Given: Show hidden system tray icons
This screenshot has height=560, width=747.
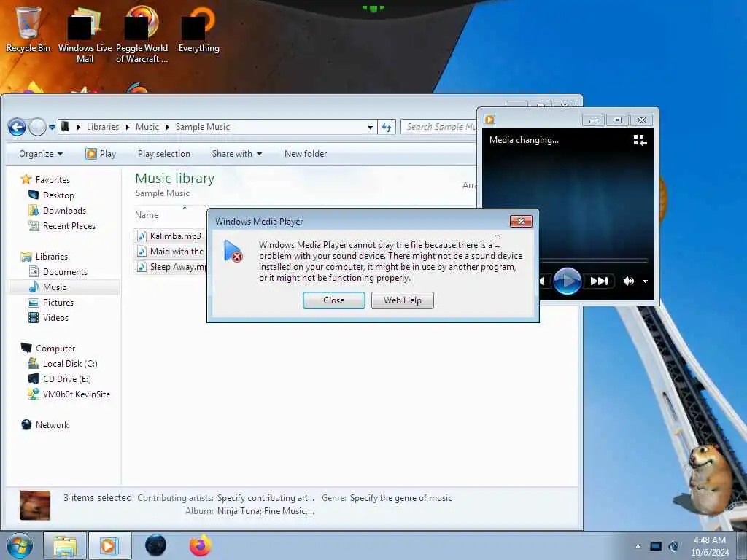Looking at the screenshot, I should click(x=638, y=547).
